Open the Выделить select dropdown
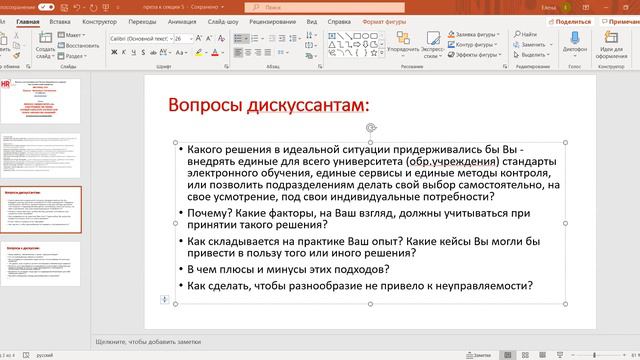Screen dimensions: 640x360 532,54
